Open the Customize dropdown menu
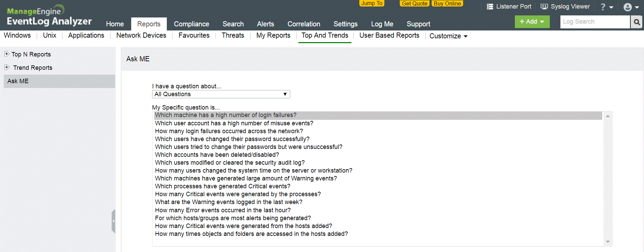This screenshot has height=252, width=644. pyautogui.click(x=448, y=36)
